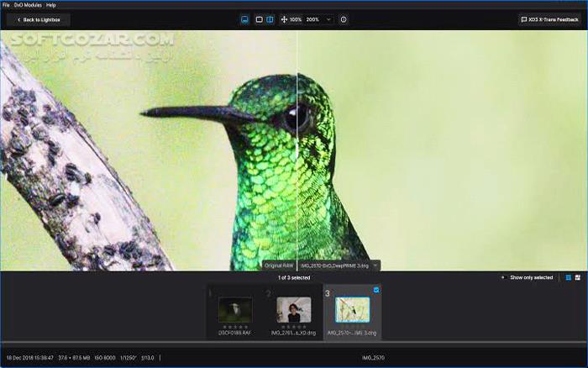Select the IMG_2570 hummingbird thumbnail

point(352,310)
